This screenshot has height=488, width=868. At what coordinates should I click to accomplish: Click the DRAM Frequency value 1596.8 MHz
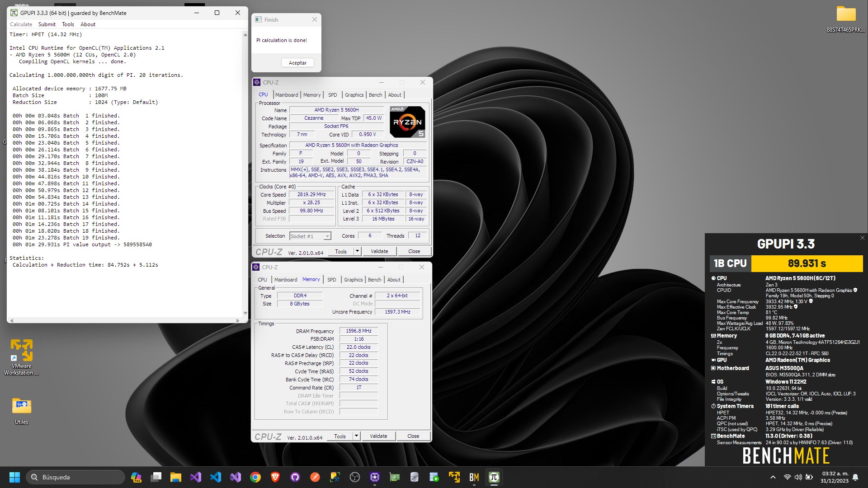click(x=359, y=331)
